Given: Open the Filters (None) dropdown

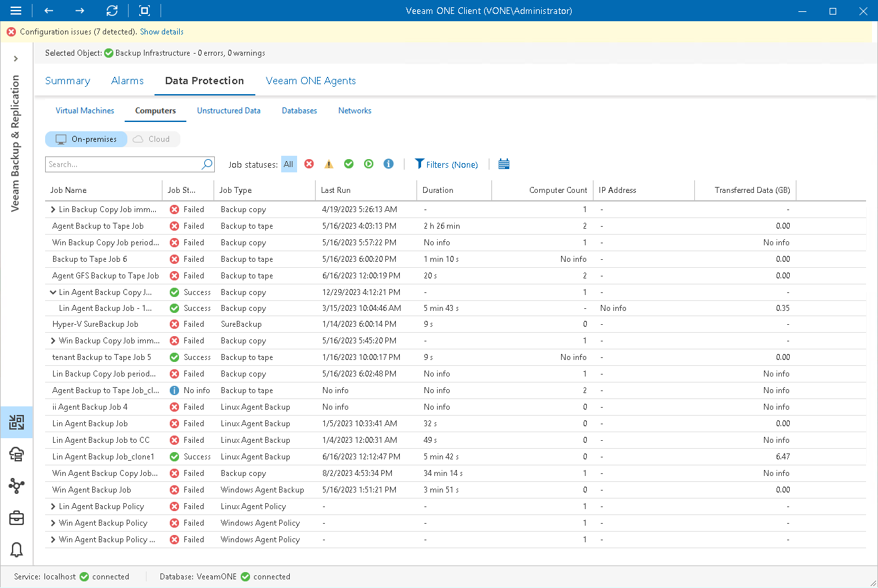Looking at the screenshot, I should click(446, 164).
